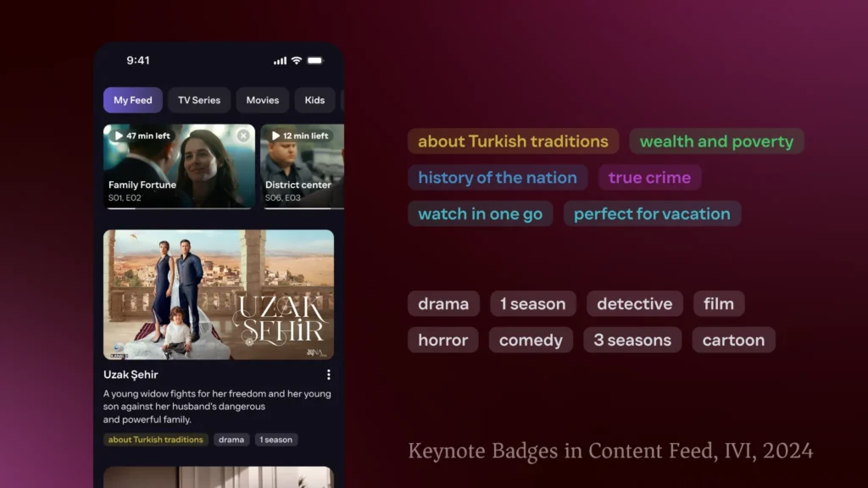This screenshot has height=488, width=868.
Task: Select the green 'wealth and poverty' badge
Action: click(x=716, y=141)
